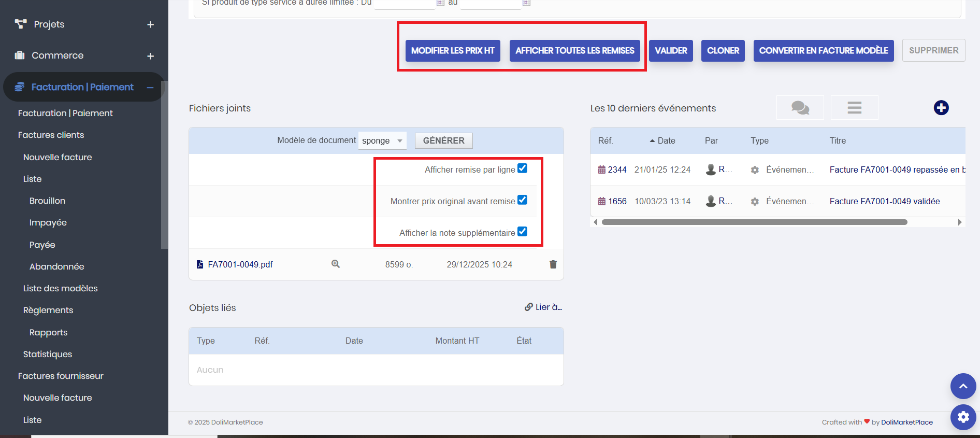Click the PDF file icon for FA7001-0049

tap(200, 264)
